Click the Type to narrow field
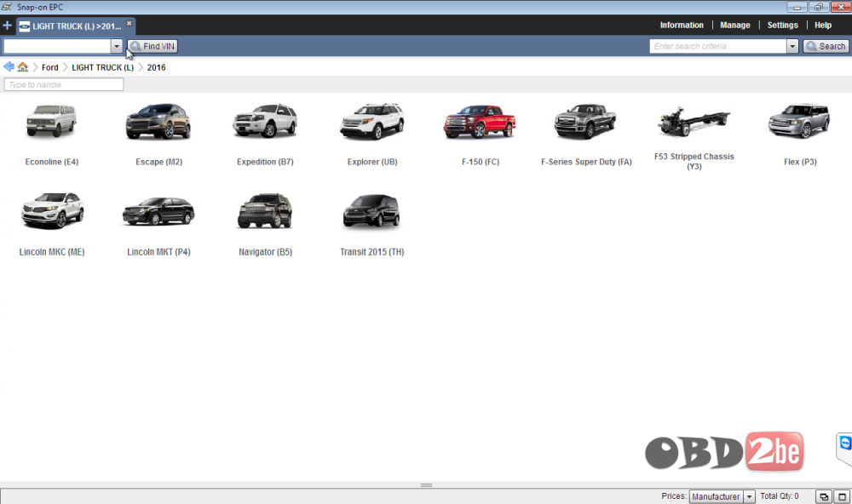Image resolution: width=852 pixels, height=504 pixels. coord(64,85)
